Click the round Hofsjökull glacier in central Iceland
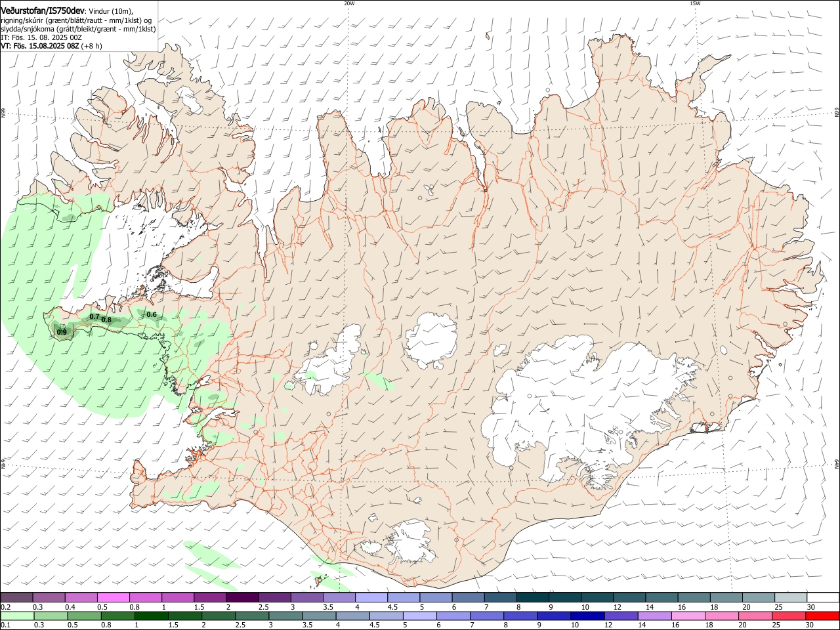Image resolution: width=840 pixels, height=630 pixels. [x=431, y=340]
